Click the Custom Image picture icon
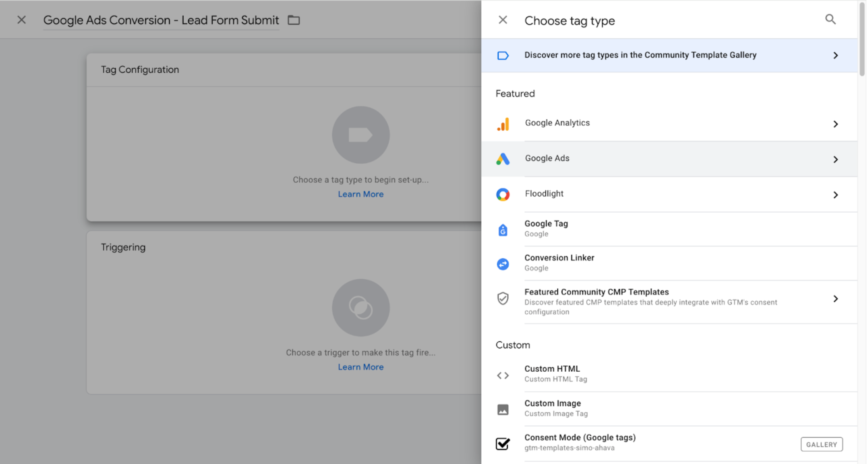 (x=503, y=409)
